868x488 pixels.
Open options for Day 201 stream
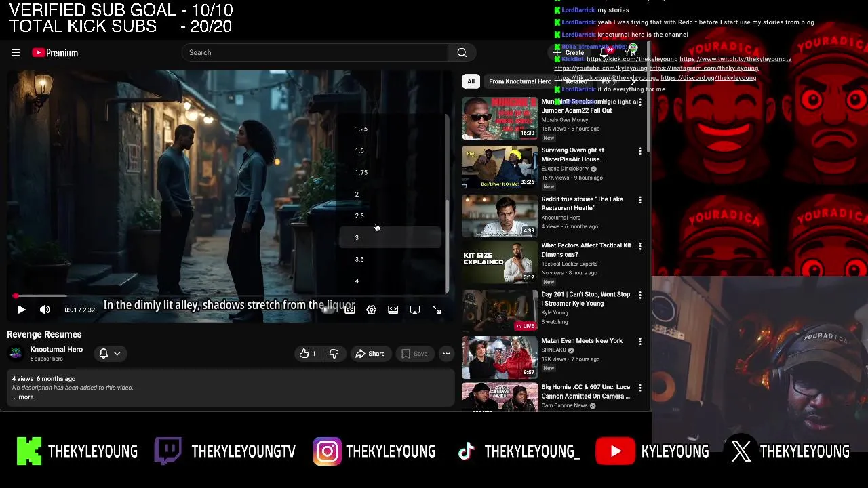[x=640, y=296]
